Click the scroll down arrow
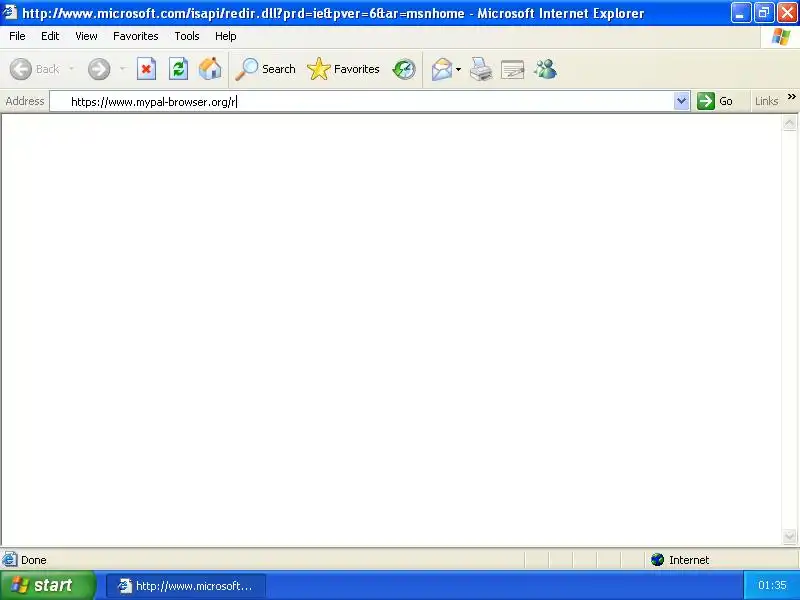This screenshot has height=600, width=800. click(x=789, y=536)
